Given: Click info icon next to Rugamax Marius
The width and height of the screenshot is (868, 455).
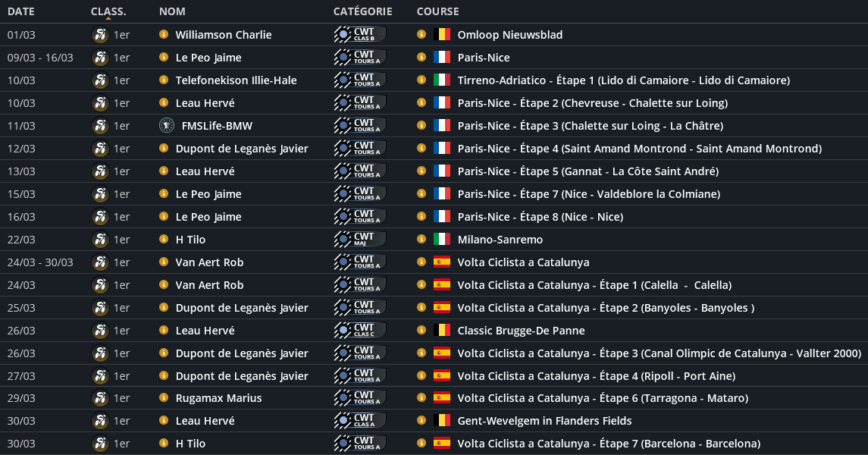Looking at the screenshot, I should pyautogui.click(x=163, y=398).
